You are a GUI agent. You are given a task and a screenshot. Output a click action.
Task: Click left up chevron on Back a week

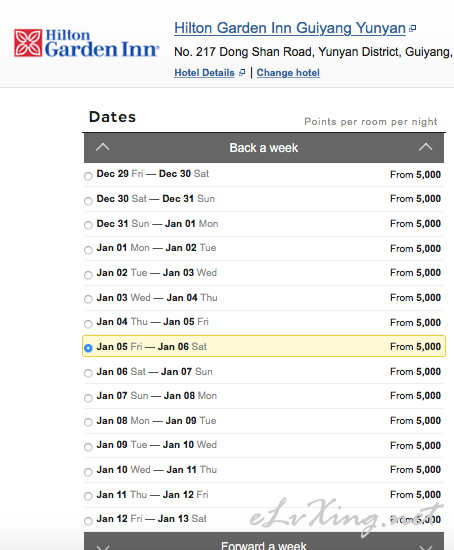[103, 147]
